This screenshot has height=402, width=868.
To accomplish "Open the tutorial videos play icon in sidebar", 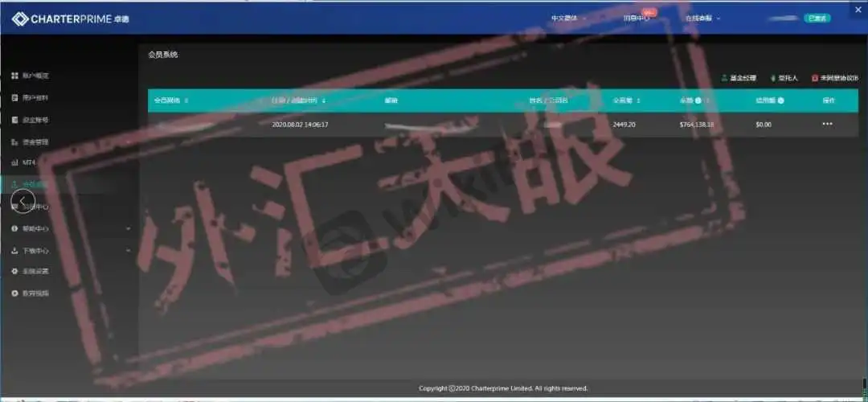I will click(x=15, y=293).
